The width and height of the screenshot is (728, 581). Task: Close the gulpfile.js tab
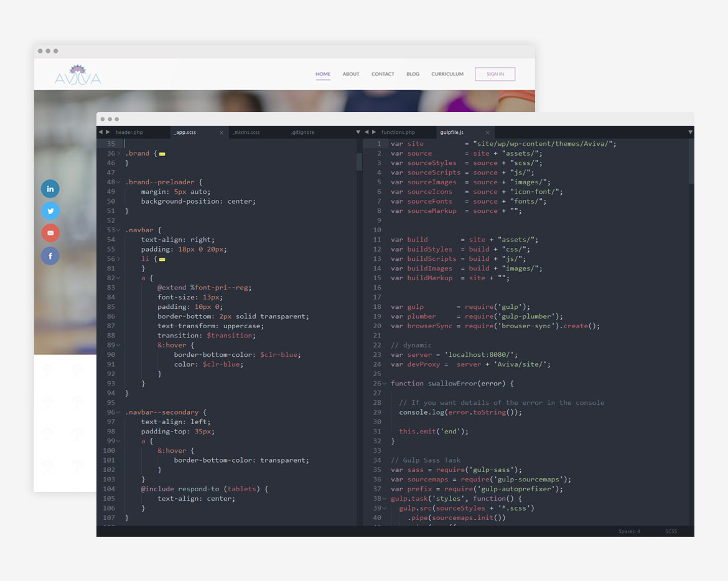coord(487,133)
